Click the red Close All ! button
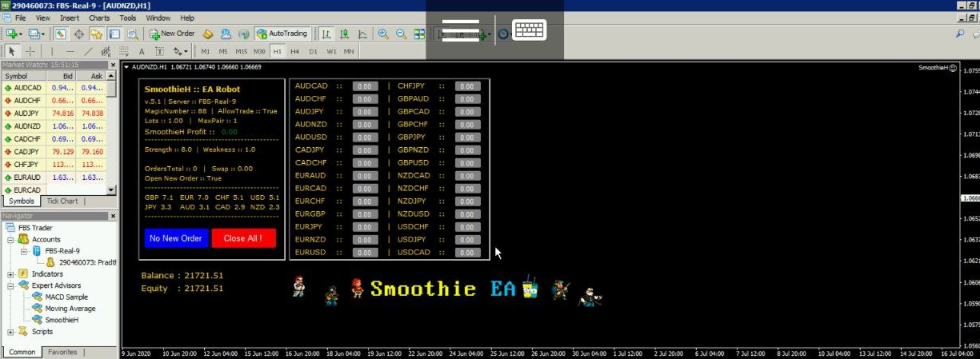Viewport: 980px width, 359px height. 243,238
